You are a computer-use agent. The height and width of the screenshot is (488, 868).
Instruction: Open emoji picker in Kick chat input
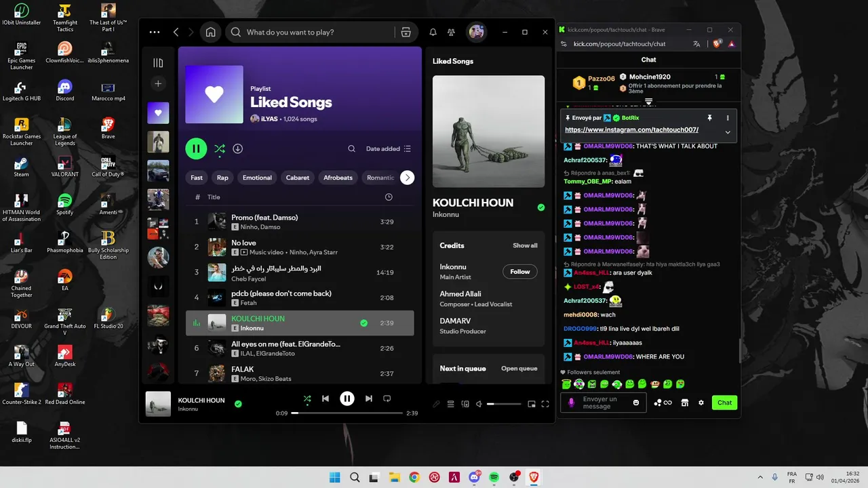point(636,403)
